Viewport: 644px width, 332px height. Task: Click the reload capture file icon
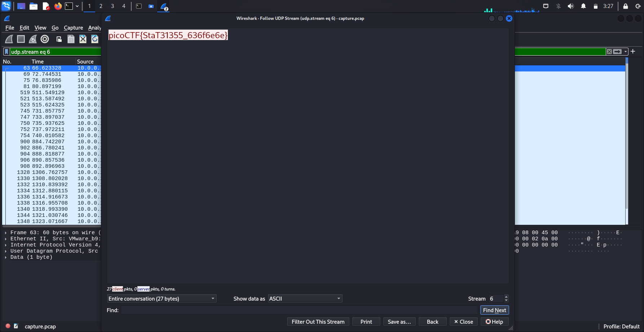click(95, 39)
